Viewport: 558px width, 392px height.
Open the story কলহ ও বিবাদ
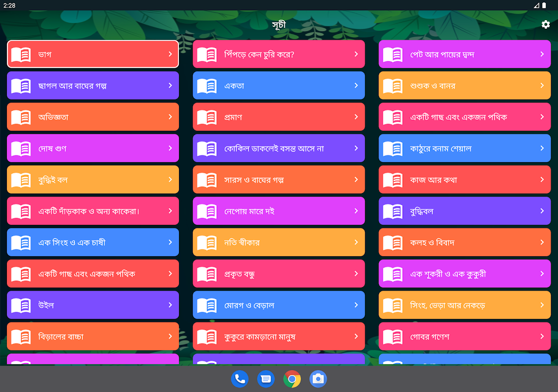[x=465, y=242]
